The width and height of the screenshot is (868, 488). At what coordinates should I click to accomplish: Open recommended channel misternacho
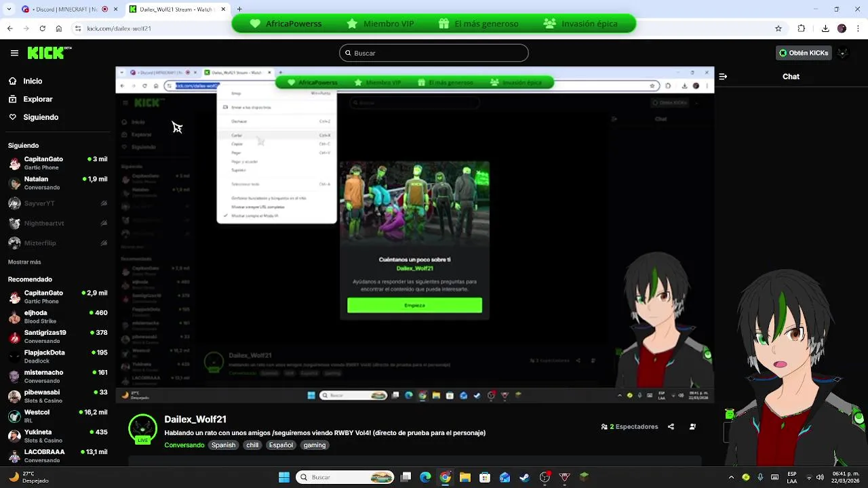click(x=58, y=376)
